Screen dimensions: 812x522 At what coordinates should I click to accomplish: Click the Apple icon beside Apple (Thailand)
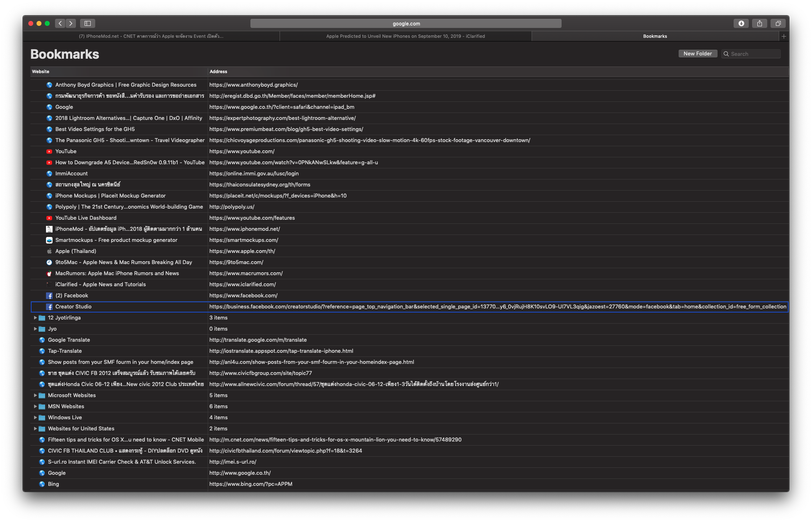click(x=49, y=251)
